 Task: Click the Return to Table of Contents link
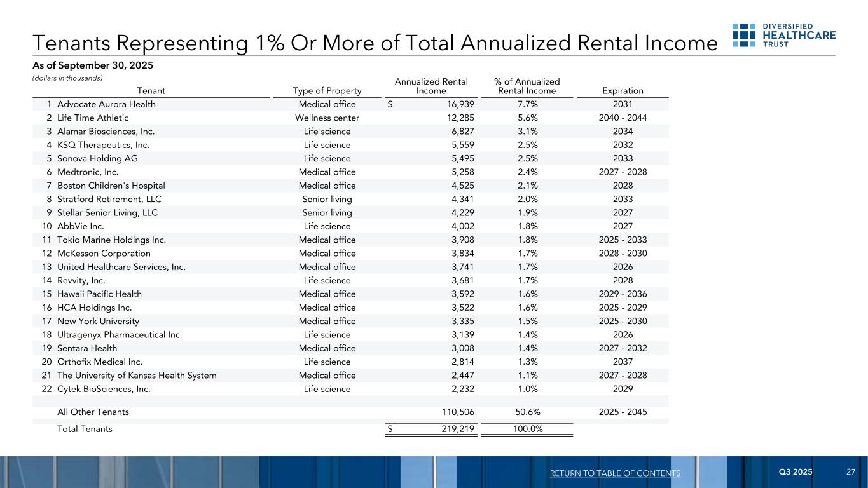(614, 473)
